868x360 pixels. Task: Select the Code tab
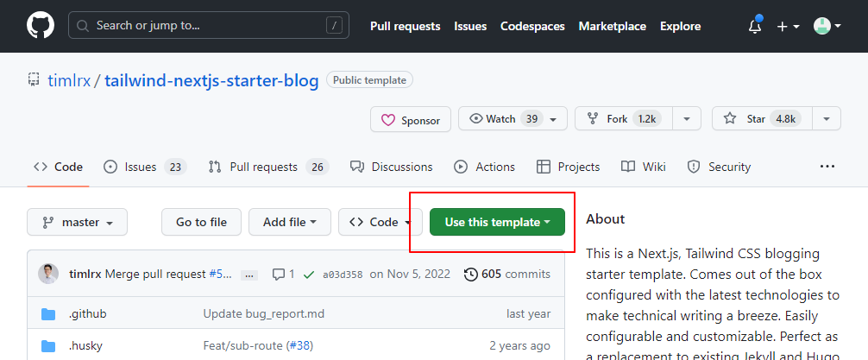58,167
